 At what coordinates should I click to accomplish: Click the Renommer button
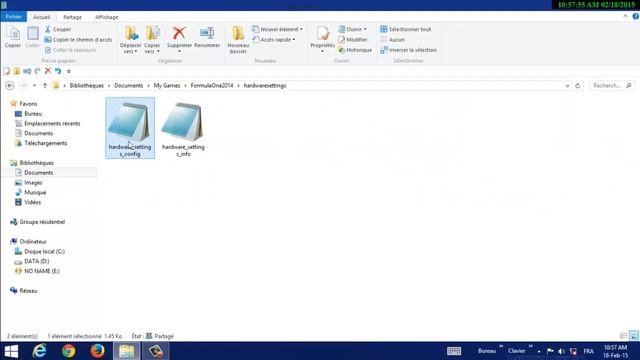tap(207, 37)
